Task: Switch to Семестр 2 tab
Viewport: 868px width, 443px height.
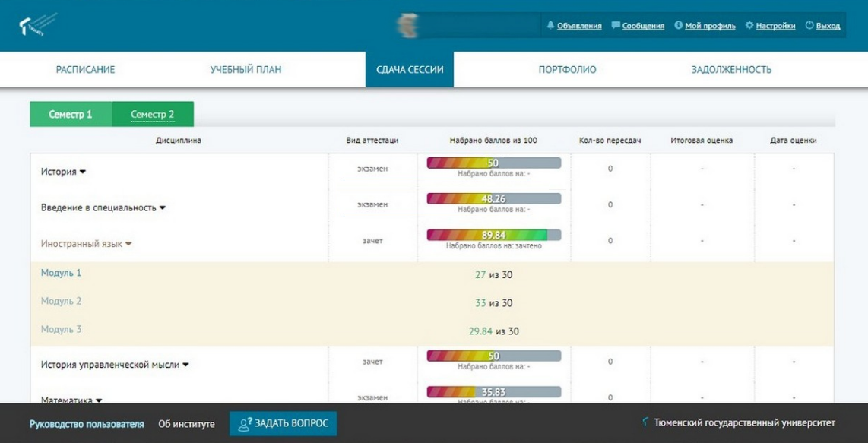Action: [152, 115]
